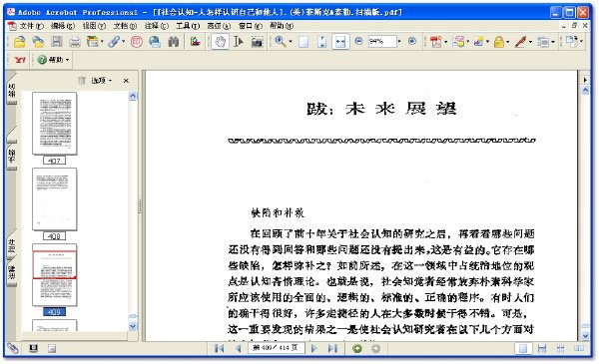Open the Sign pen dropdown arrow
The height and width of the screenshot is (364, 599).
click(x=530, y=42)
